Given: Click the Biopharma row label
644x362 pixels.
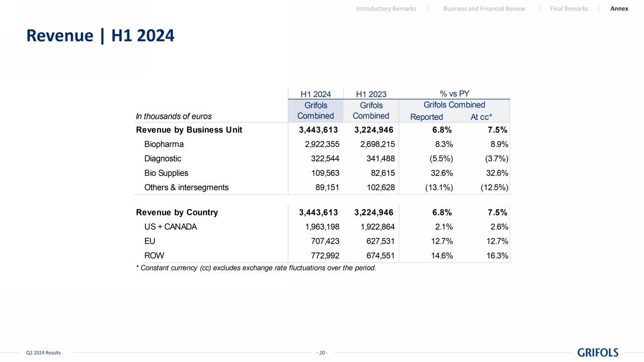Looking at the screenshot, I should (x=164, y=144).
